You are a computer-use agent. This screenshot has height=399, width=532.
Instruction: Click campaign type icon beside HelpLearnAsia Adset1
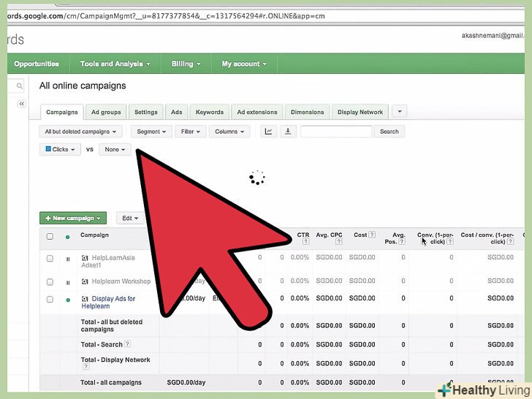(85, 258)
